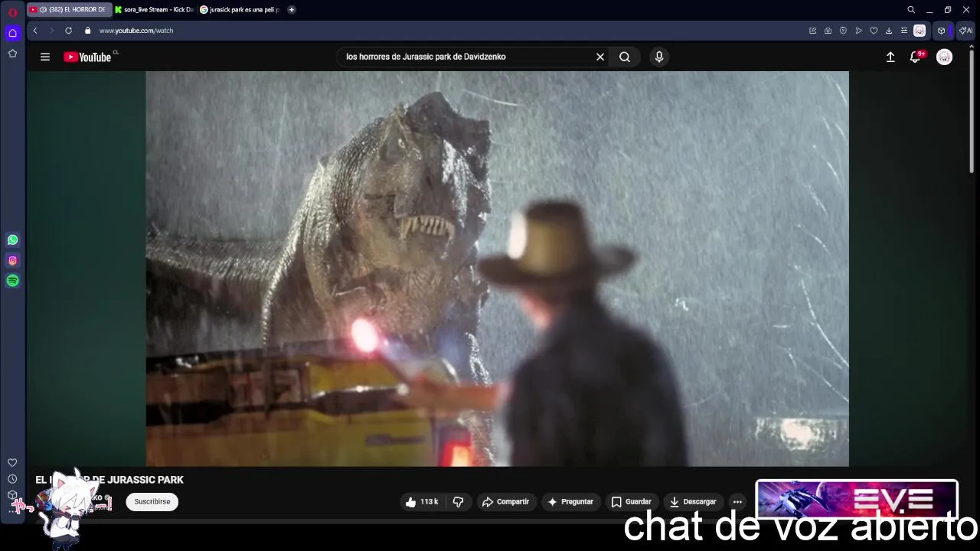
Task: Open ad blocker shield icon
Action: (843, 31)
